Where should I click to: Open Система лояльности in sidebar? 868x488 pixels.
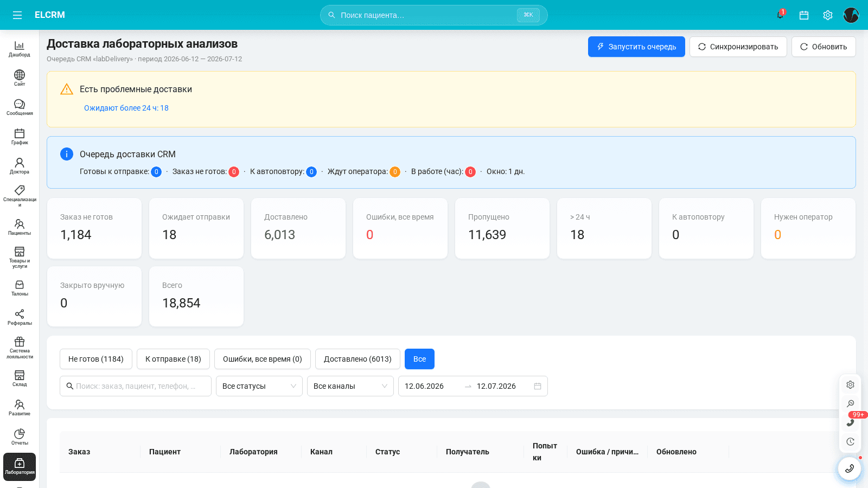tap(20, 348)
